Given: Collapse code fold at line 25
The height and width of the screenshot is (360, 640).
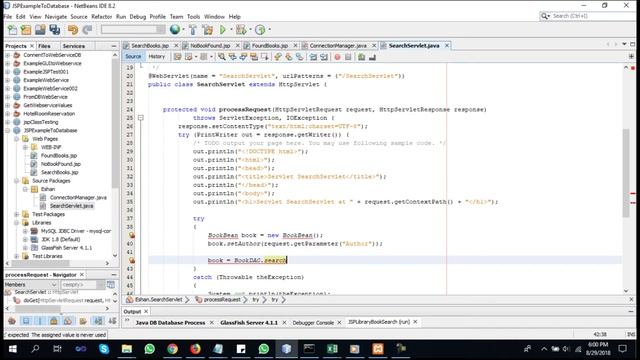Looking at the screenshot, I should pyautogui.click(x=141, y=118).
